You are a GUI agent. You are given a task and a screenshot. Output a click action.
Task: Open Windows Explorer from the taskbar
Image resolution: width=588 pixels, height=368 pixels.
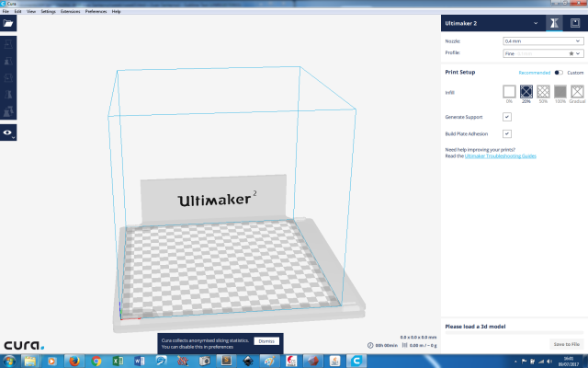pyautogui.click(x=30, y=362)
